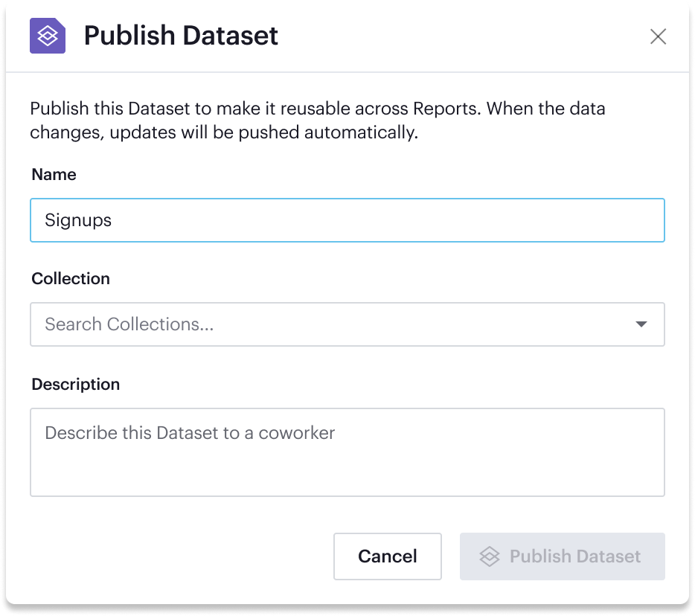Expand the Collection dropdown arrow
Viewport: 695px width, 616px height.
(641, 324)
